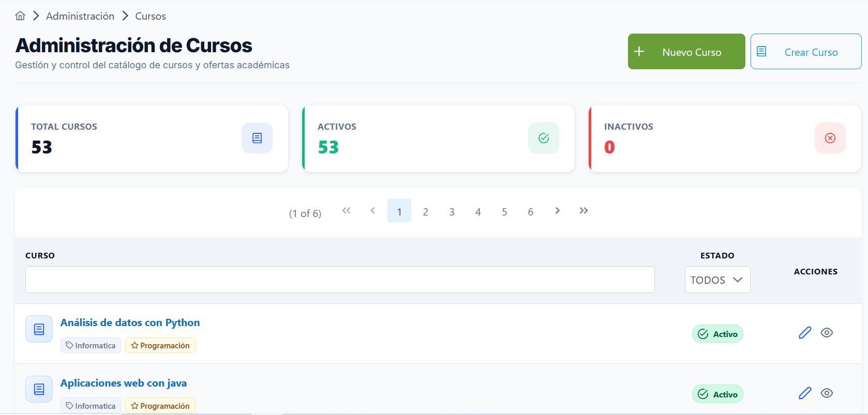Advance to next page arrow
The height and width of the screenshot is (415, 868).
tap(557, 211)
